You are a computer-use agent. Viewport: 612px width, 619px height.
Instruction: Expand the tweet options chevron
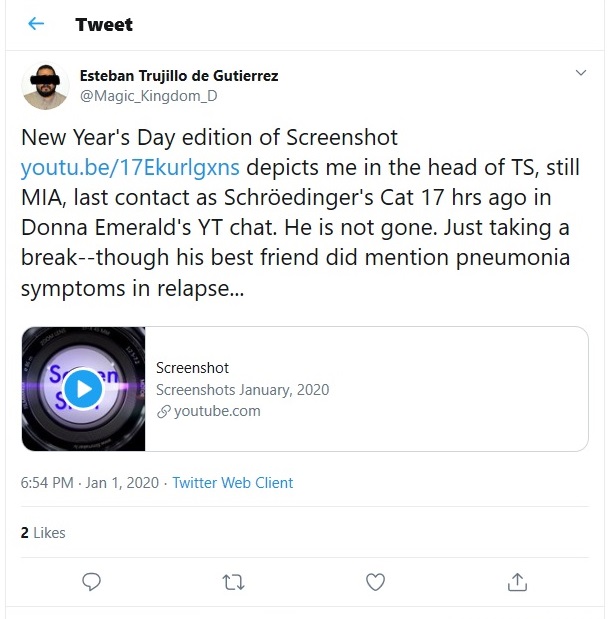pos(581,73)
